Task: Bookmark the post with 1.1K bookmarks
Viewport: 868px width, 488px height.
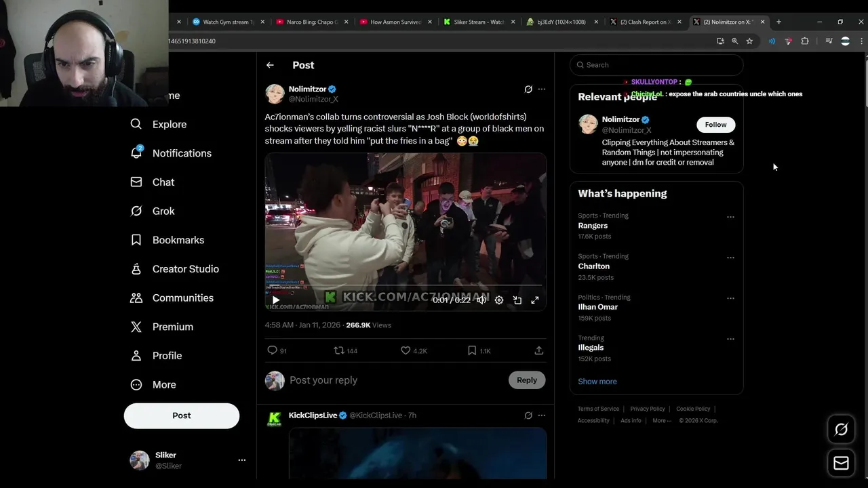Action: pyautogui.click(x=472, y=350)
